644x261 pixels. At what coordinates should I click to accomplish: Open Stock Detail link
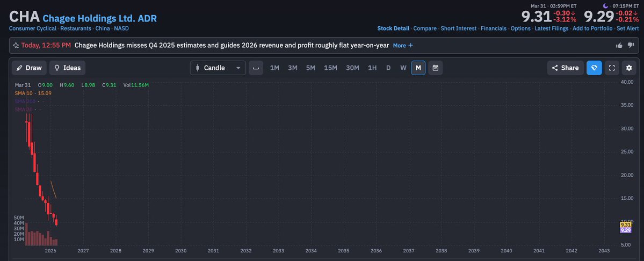coord(393,28)
